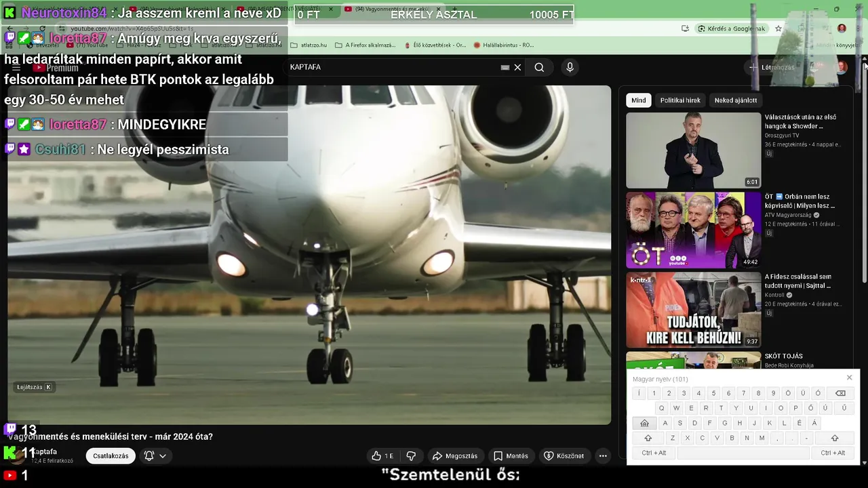Open Halállabirintus bookmark

click(503, 45)
